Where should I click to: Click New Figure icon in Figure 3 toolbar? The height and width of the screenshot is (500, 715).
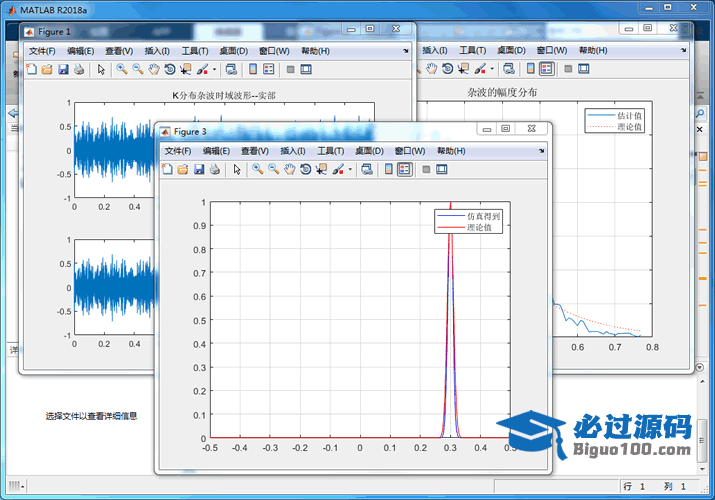click(167, 170)
